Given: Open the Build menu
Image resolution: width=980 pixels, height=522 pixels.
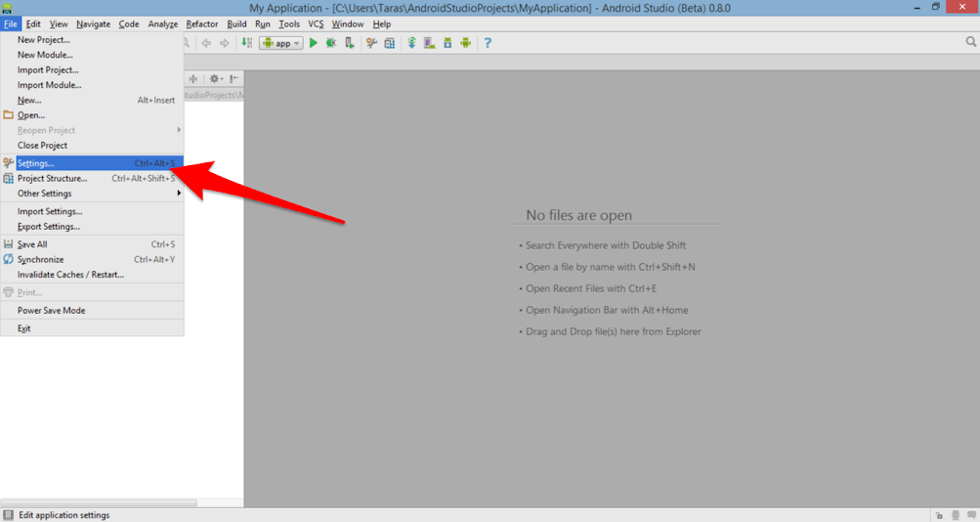Looking at the screenshot, I should coord(236,23).
